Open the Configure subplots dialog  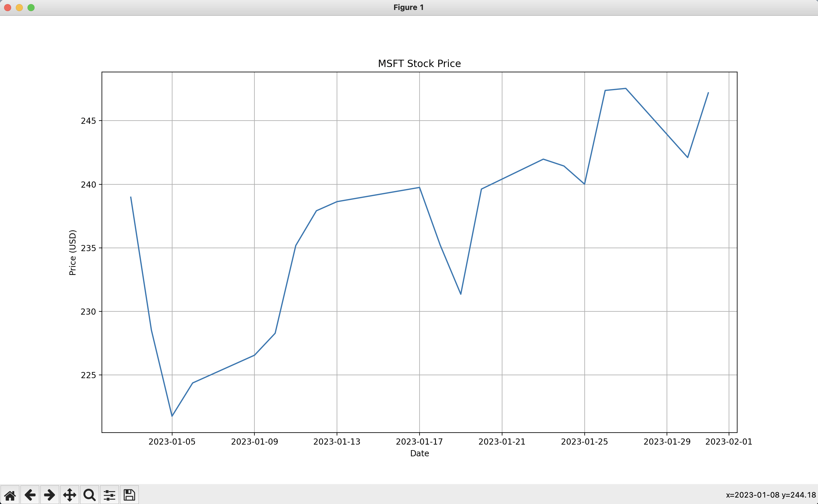(109, 495)
